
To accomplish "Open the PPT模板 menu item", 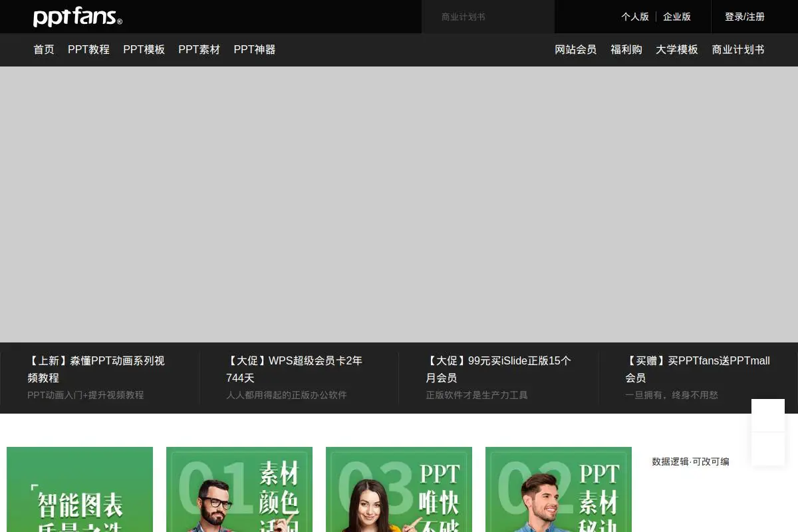I will click(x=144, y=49).
